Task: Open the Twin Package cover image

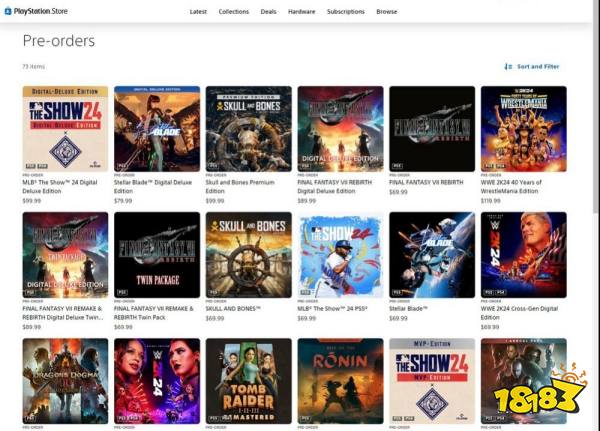Action: 157,255
